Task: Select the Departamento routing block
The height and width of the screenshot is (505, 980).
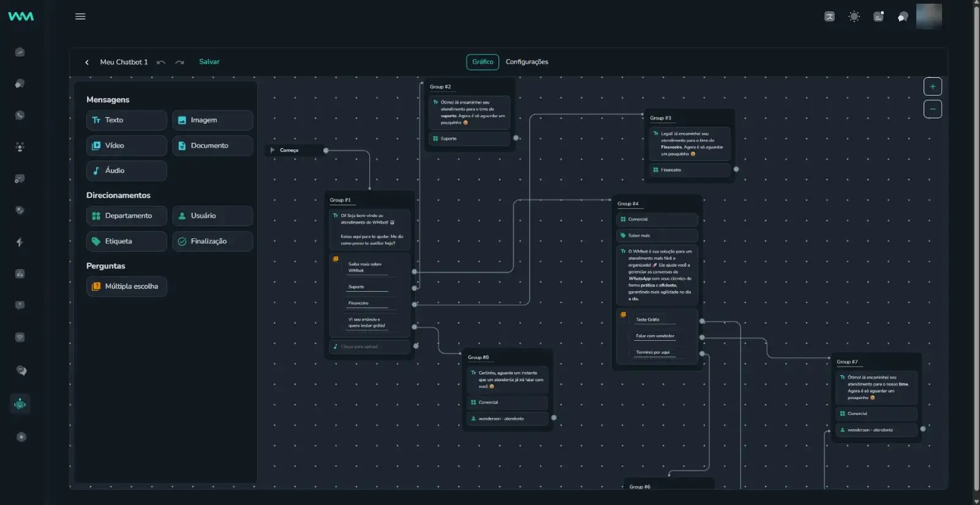Action: coord(127,216)
